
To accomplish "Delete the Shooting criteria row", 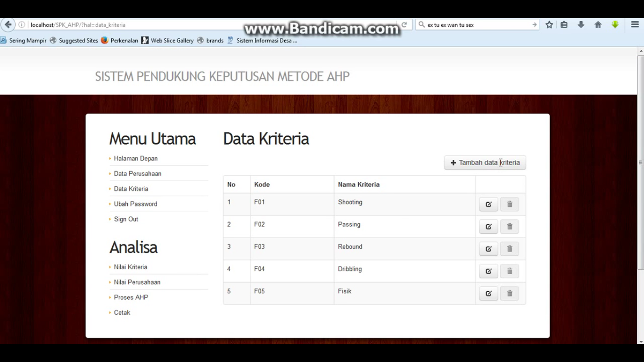I will pos(509,204).
